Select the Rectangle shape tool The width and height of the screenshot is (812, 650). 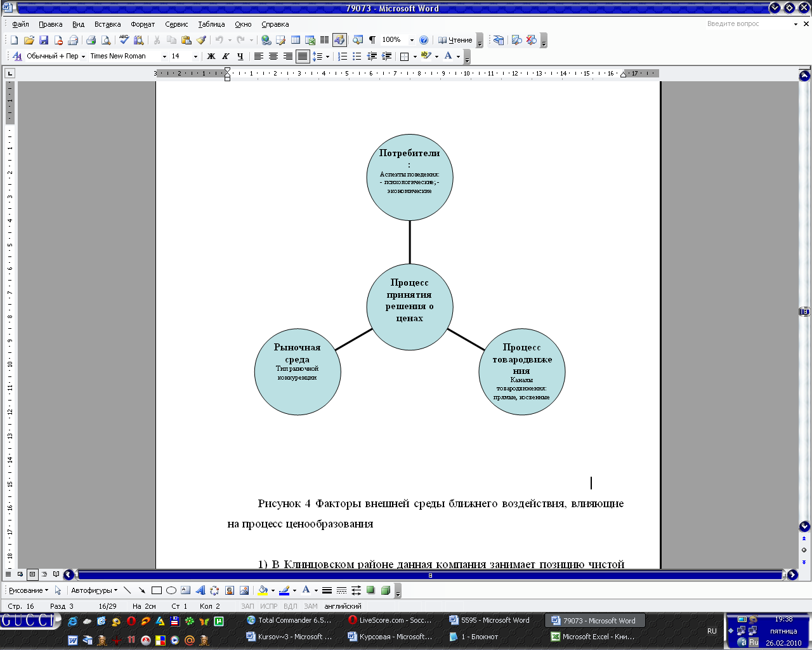point(156,590)
